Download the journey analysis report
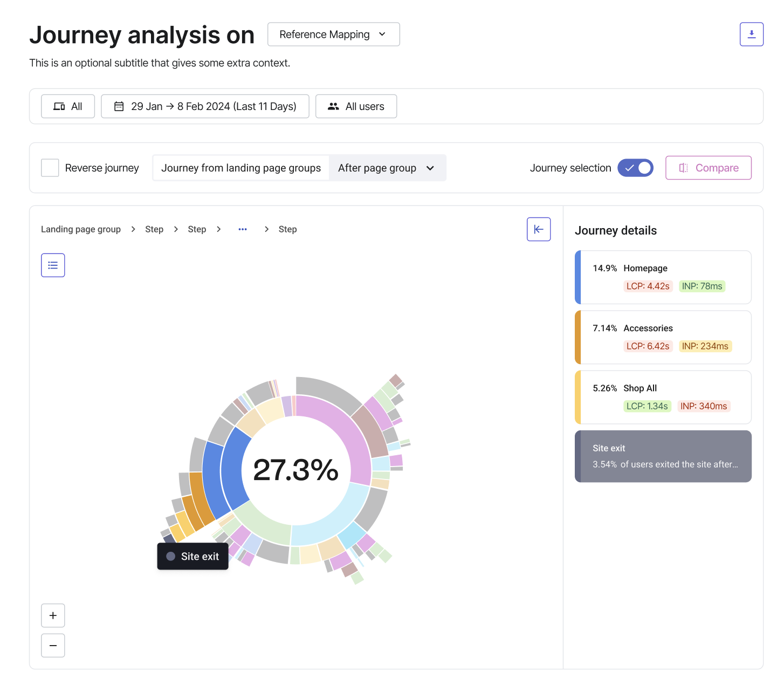The width and height of the screenshot is (784, 685). click(751, 34)
